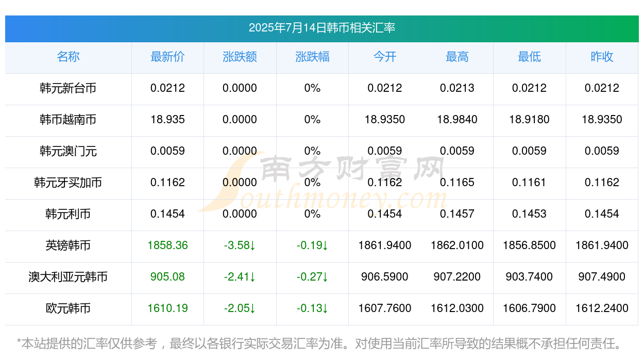
Task: Select the 名称 column header
Action: 68,57
